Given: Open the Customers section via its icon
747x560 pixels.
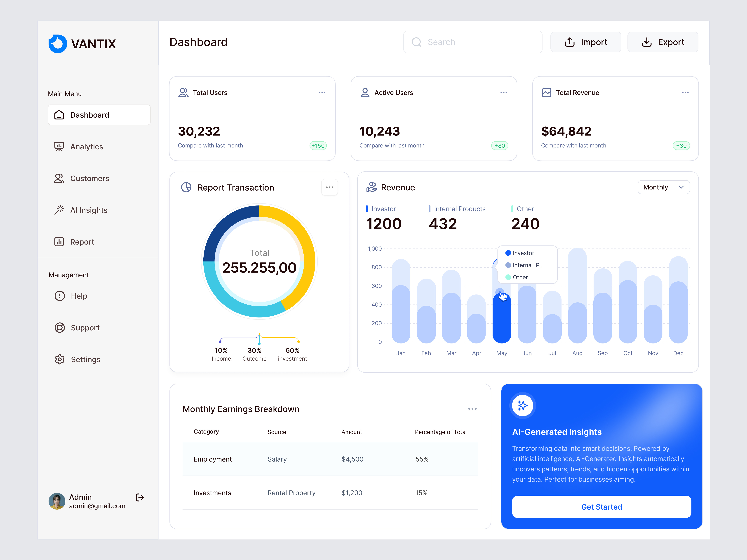Looking at the screenshot, I should (59, 178).
